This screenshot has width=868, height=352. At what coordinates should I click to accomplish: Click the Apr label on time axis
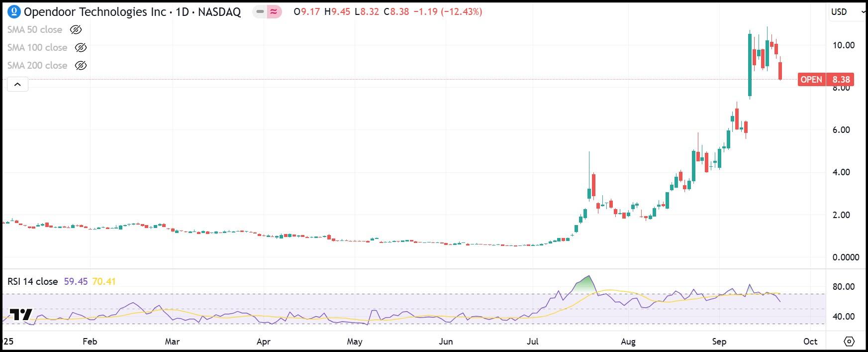264,342
